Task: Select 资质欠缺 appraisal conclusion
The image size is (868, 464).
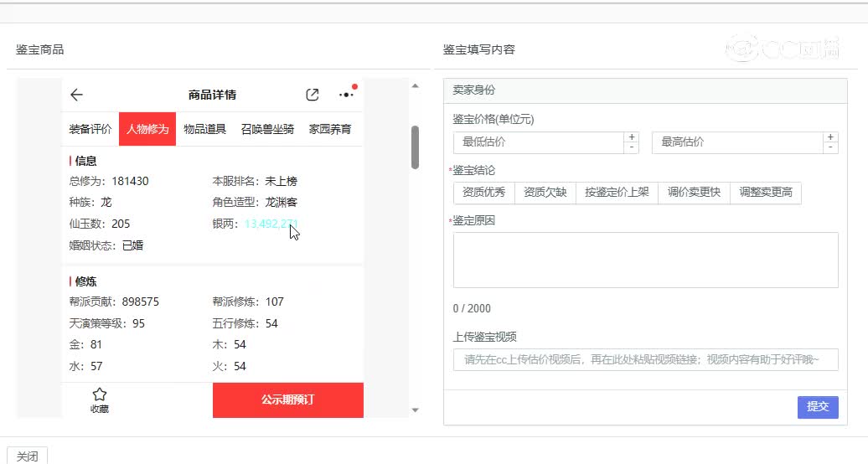Action: (545, 193)
